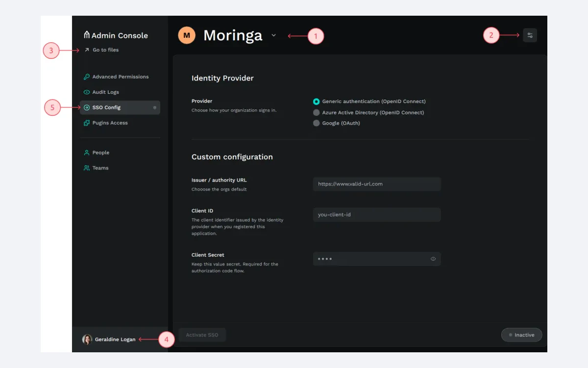Screen dimensions: 588x368
Task: Click the 'Choose how your organization signs in.' text
Action: pyautogui.click(x=234, y=110)
